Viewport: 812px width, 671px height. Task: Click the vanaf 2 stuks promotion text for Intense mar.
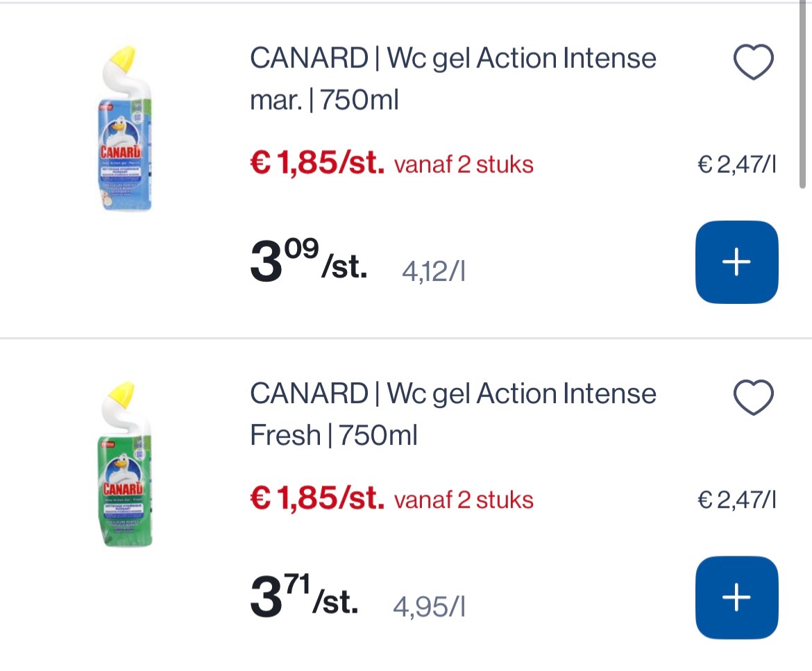coord(464,164)
